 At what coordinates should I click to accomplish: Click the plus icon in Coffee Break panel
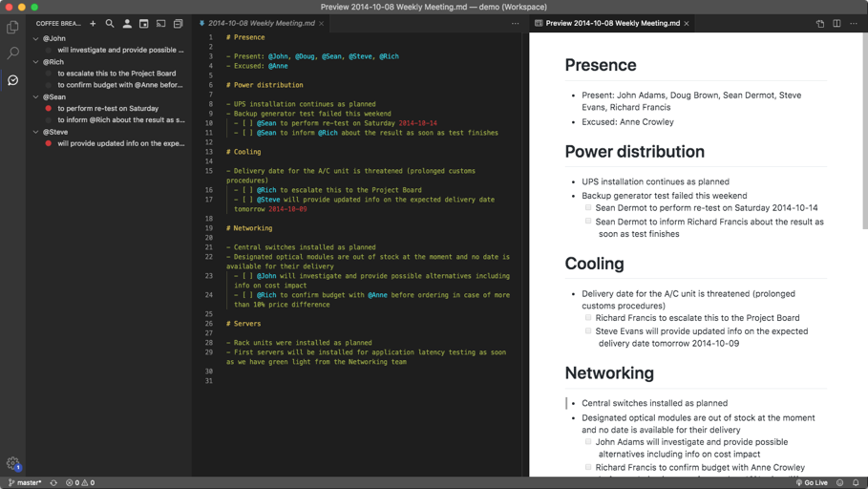click(x=93, y=24)
